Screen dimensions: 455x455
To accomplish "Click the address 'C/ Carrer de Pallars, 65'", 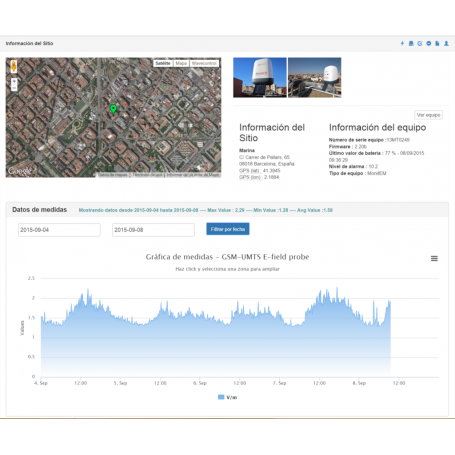I will pos(264,157).
